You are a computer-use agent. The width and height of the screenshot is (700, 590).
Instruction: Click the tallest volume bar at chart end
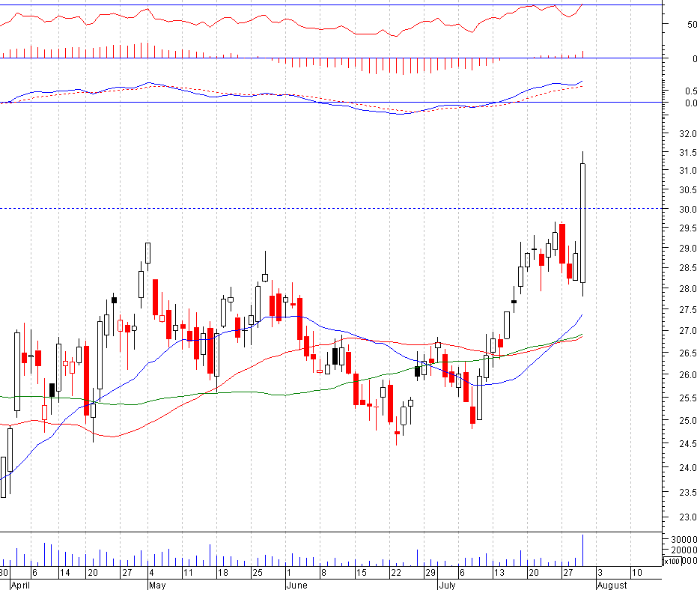point(582,550)
